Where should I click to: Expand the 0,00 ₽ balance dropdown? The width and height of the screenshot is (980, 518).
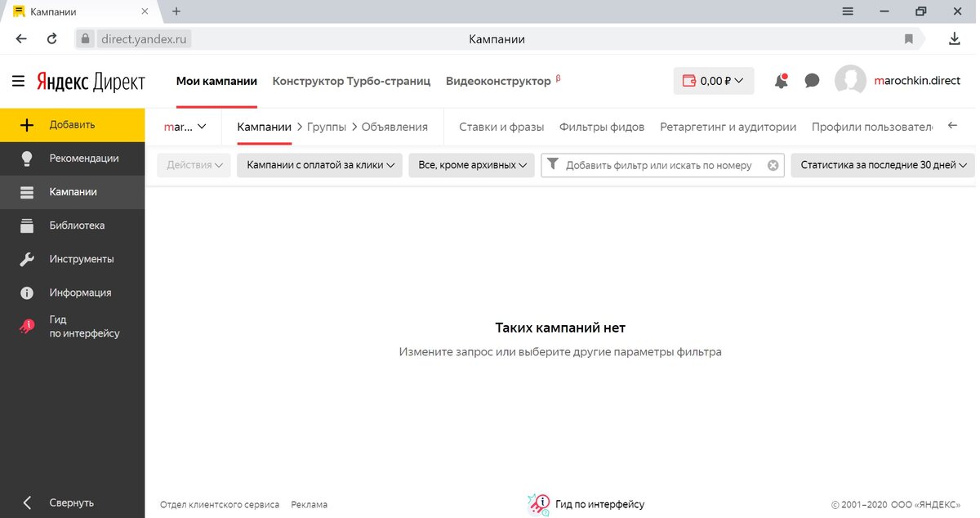(714, 80)
